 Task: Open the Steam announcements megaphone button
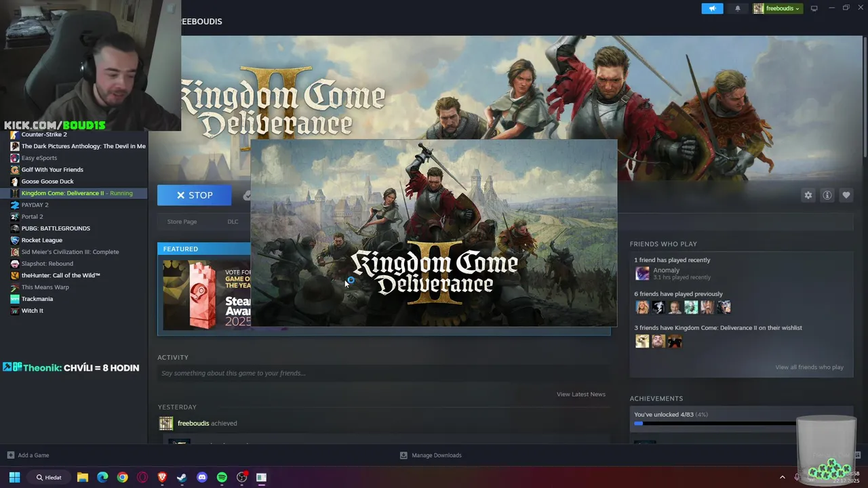(712, 9)
